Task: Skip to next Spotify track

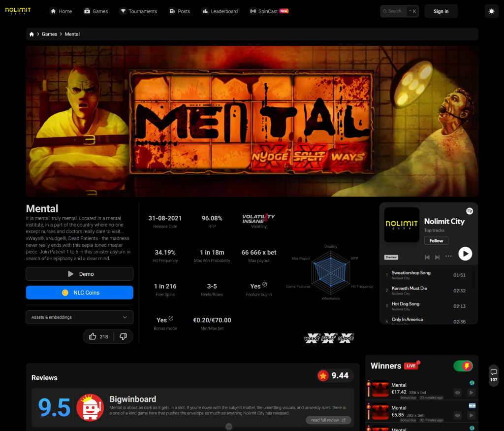Action: pyautogui.click(x=437, y=257)
